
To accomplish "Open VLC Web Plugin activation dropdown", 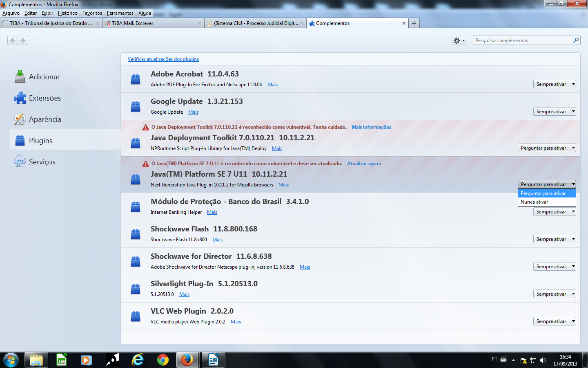I will pyautogui.click(x=555, y=321).
